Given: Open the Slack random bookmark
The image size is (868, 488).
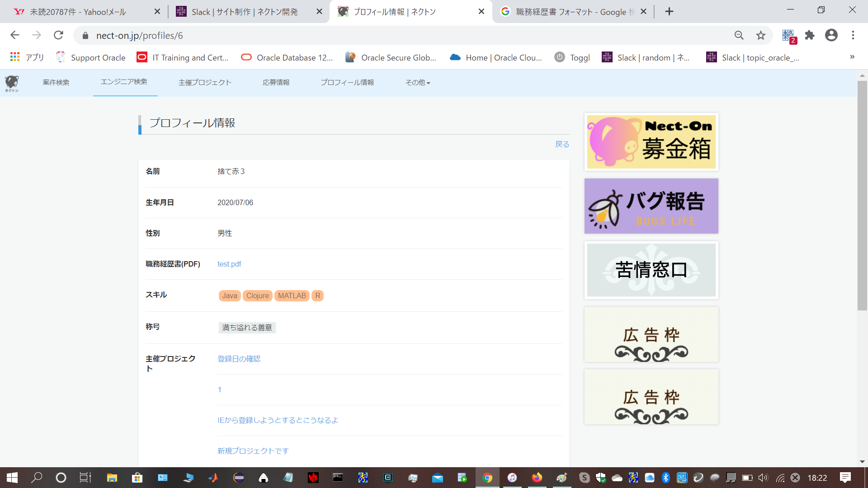Looking at the screenshot, I should (x=646, y=57).
